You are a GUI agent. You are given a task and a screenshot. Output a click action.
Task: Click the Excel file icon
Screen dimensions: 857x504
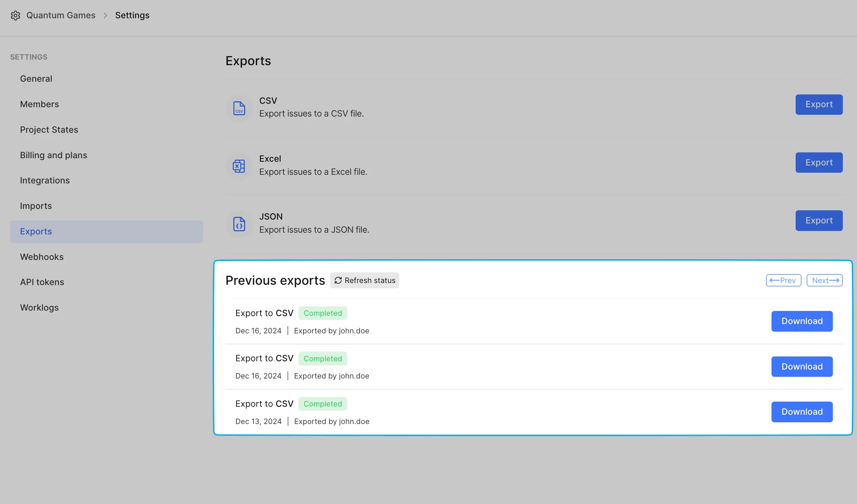click(x=239, y=165)
